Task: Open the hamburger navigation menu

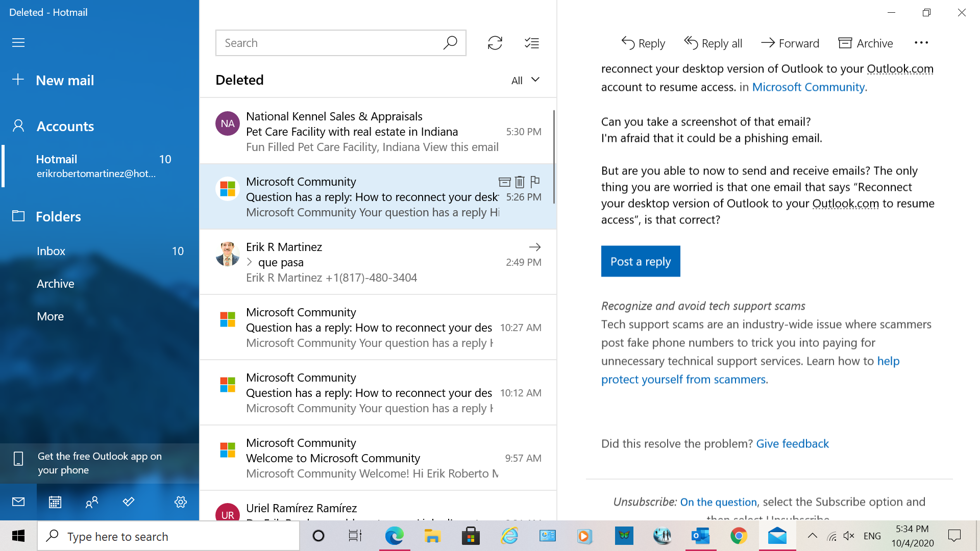Action: (18, 42)
